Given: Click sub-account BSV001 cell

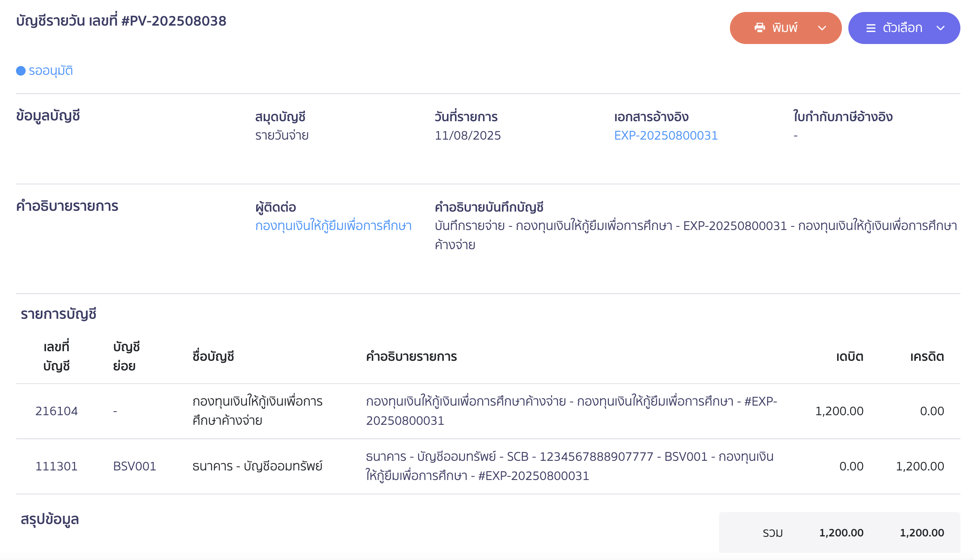Looking at the screenshot, I should pyautogui.click(x=134, y=466).
